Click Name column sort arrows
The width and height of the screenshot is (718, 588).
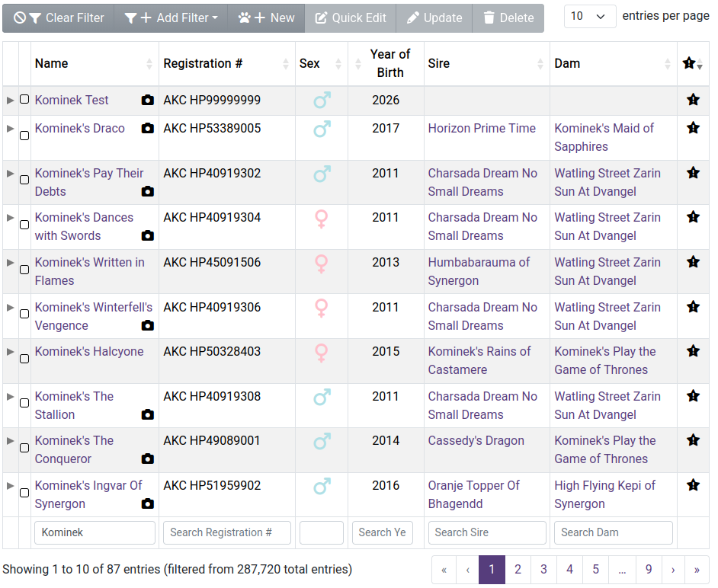[x=149, y=64]
